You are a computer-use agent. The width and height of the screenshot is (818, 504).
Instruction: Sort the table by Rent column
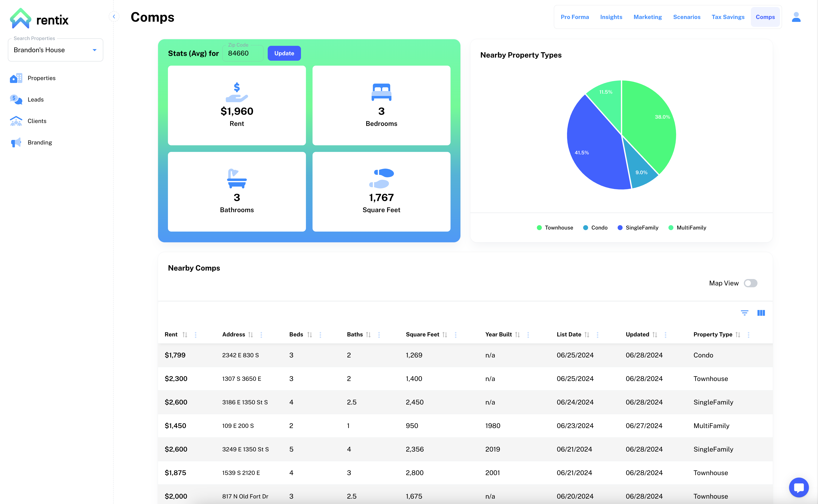[185, 335]
